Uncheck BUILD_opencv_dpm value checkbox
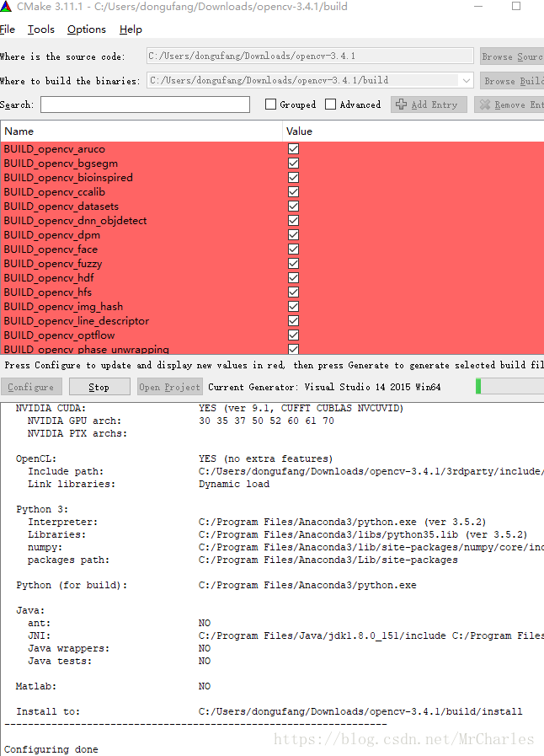 pyautogui.click(x=293, y=235)
